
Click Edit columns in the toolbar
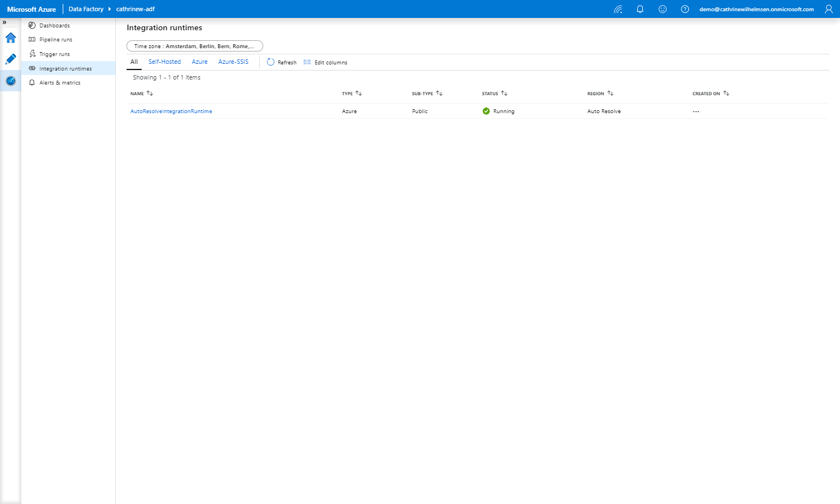[x=325, y=62]
